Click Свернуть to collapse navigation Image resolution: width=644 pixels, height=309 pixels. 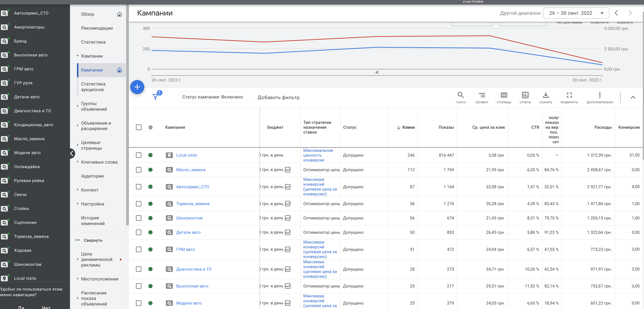93,240
